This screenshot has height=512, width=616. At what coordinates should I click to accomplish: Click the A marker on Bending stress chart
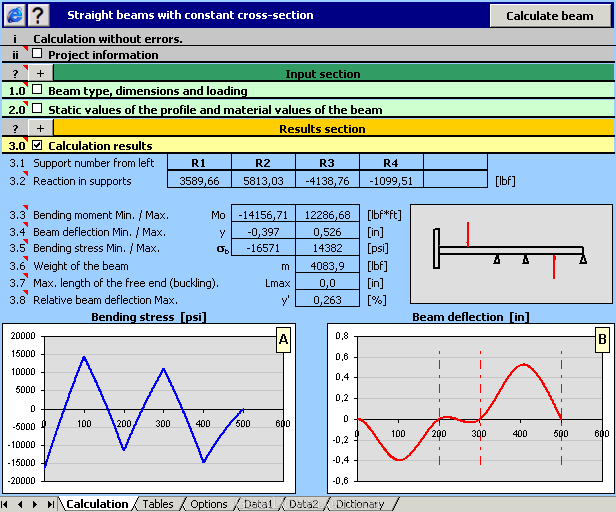tap(283, 341)
